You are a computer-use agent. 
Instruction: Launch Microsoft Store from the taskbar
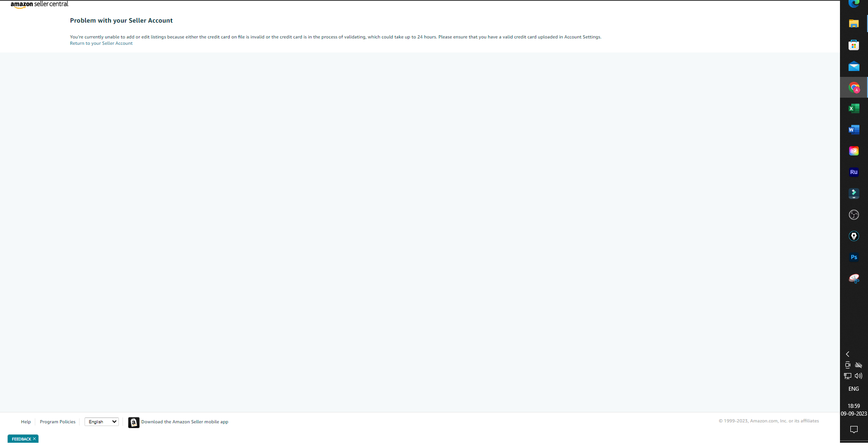pyautogui.click(x=854, y=45)
